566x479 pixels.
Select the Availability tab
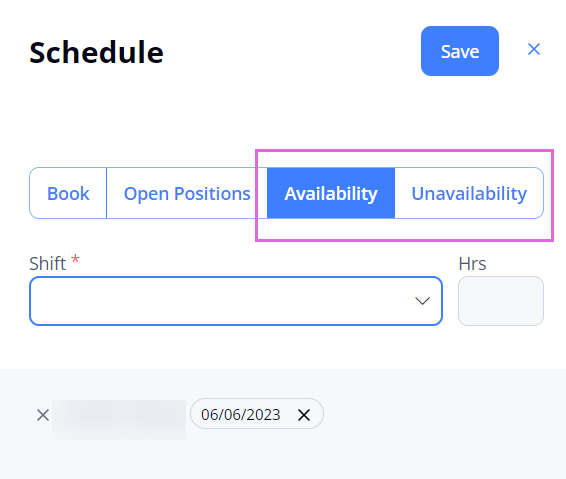pos(331,193)
